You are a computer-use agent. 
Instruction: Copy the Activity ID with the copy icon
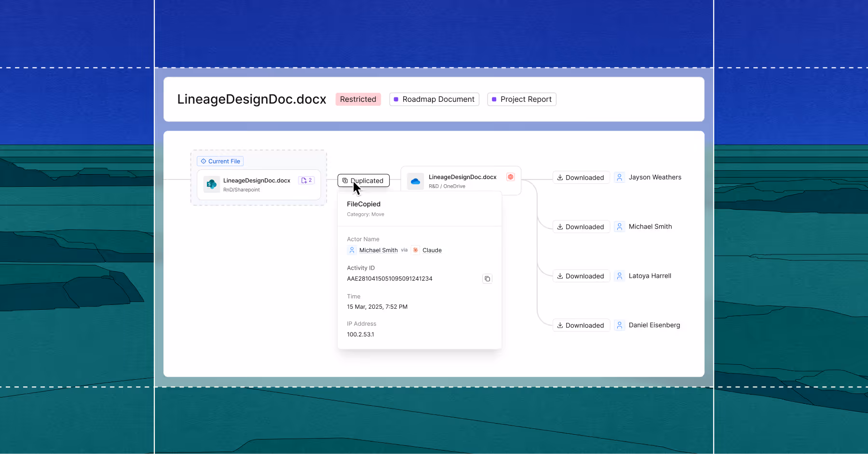coord(487,279)
